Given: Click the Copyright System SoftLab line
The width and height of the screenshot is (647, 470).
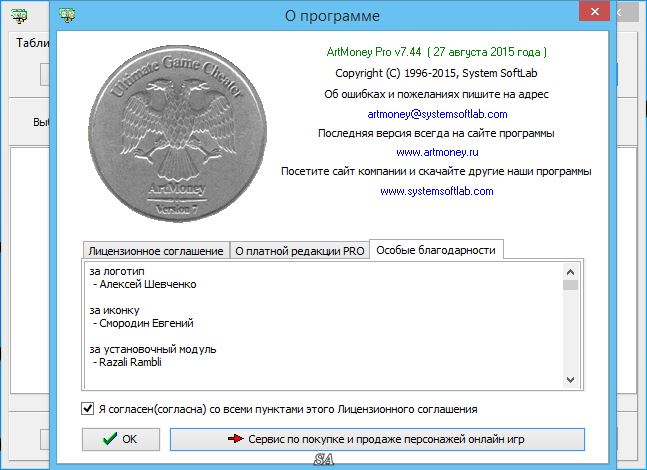Looking at the screenshot, I should (x=436, y=73).
